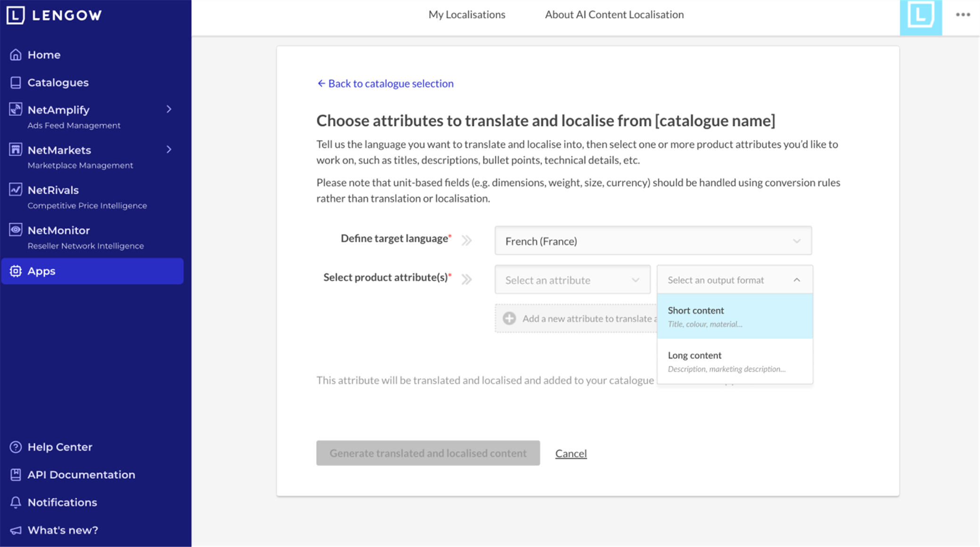Open the Home sidebar icon
This screenshot has width=980, height=547.
[x=16, y=55]
